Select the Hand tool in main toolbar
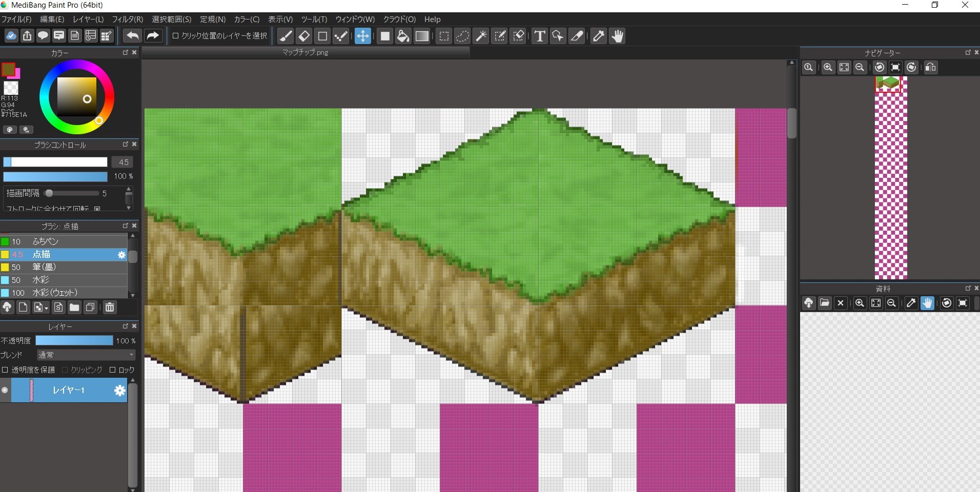Screen dimensions: 980x492 point(617,36)
